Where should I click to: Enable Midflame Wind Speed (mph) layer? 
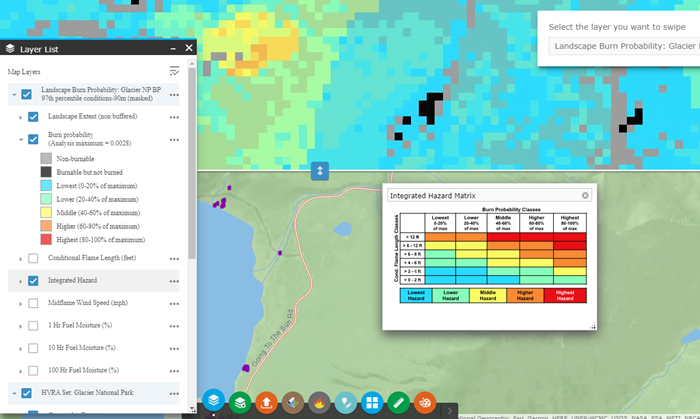coord(33,303)
